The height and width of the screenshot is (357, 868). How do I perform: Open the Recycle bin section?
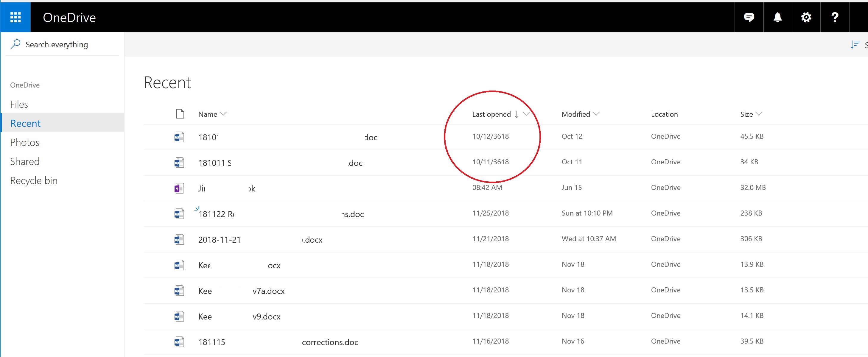coord(34,180)
